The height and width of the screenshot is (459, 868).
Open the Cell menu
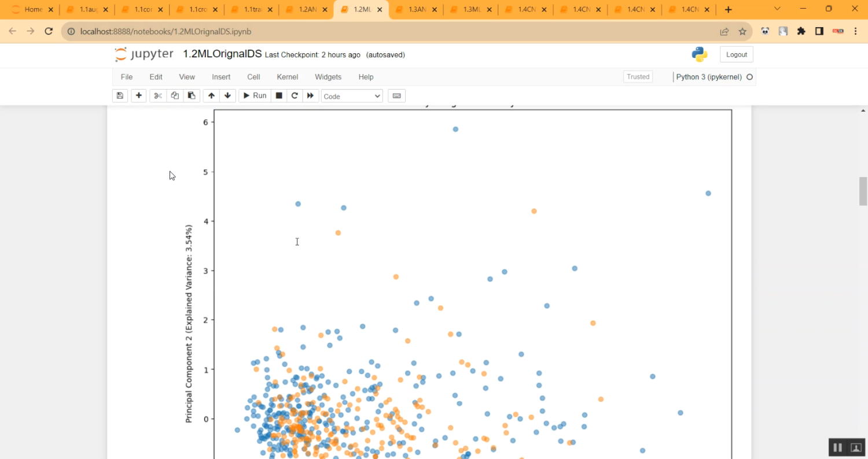[253, 77]
